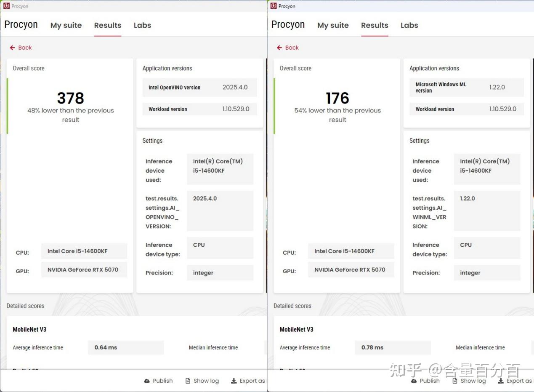Click Inference device type CPU in right window
The height and width of the screenshot is (392, 534).
click(487, 248)
